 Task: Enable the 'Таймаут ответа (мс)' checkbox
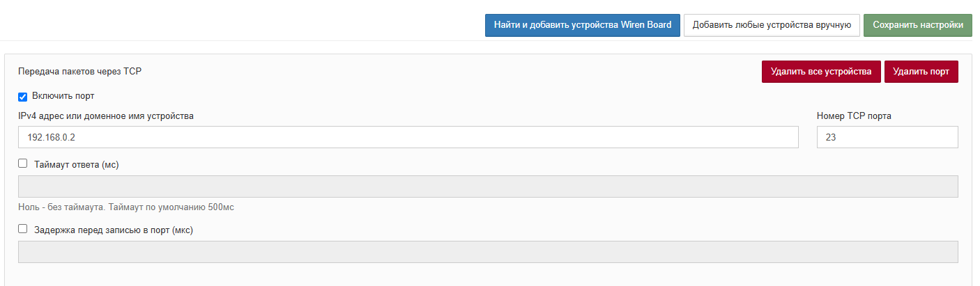pyautogui.click(x=23, y=164)
